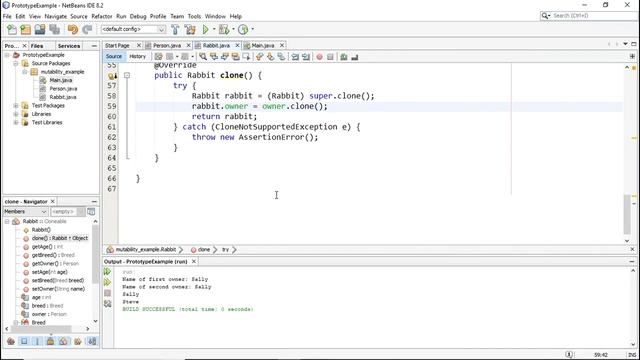Toggle Show Static Members filter in Navigator
Screen dimensions: 640x360
(x=37, y=341)
